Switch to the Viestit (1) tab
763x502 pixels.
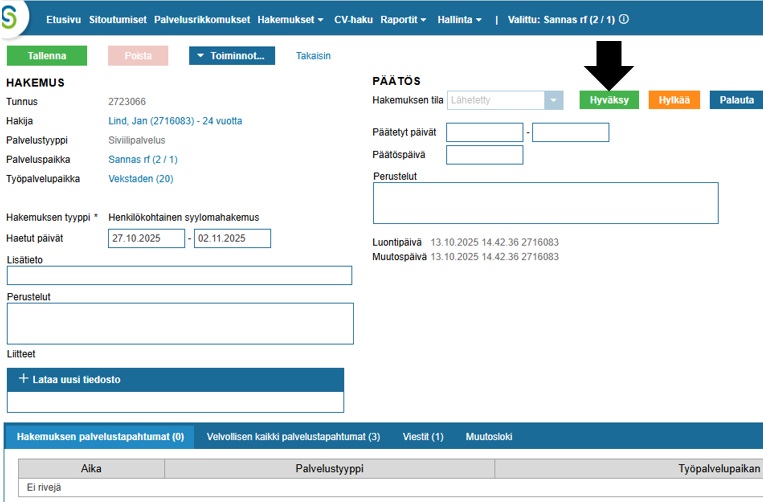pos(423,437)
